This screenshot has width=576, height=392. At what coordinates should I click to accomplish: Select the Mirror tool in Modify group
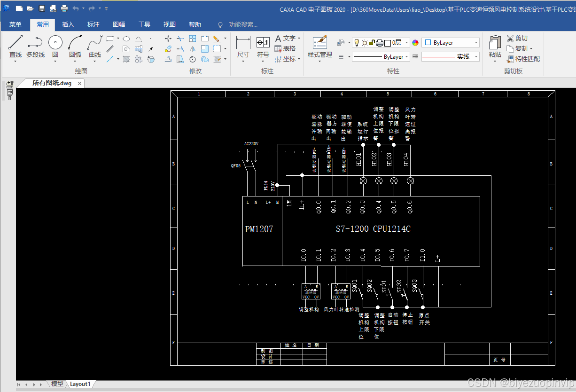[193, 48]
